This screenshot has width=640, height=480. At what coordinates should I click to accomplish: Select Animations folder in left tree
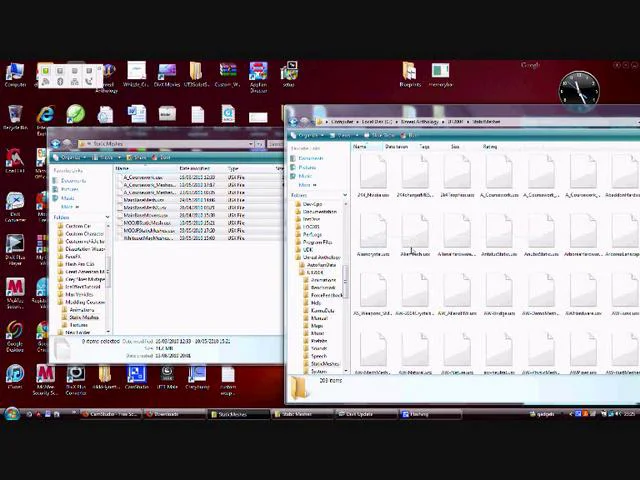click(x=78, y=310)
